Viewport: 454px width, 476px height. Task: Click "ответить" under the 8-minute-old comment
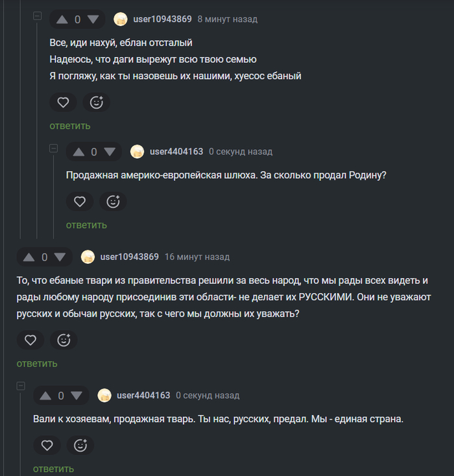pyautogui.click(x=70, y=126)
